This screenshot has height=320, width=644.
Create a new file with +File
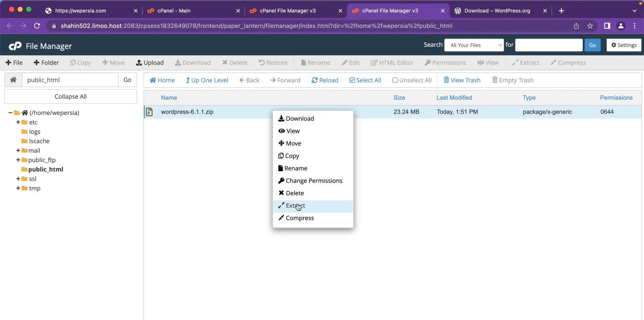(14, 63)
